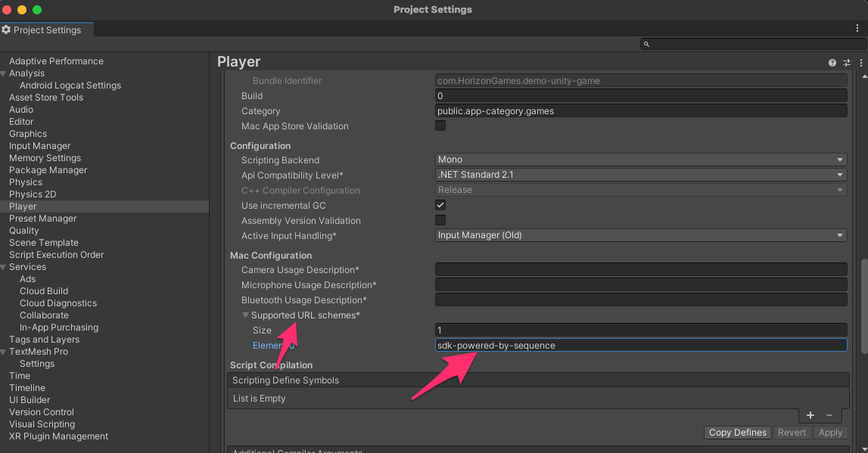Open the Project Settings tab kebab menu
868x453 pixels.
click(857, 28)
